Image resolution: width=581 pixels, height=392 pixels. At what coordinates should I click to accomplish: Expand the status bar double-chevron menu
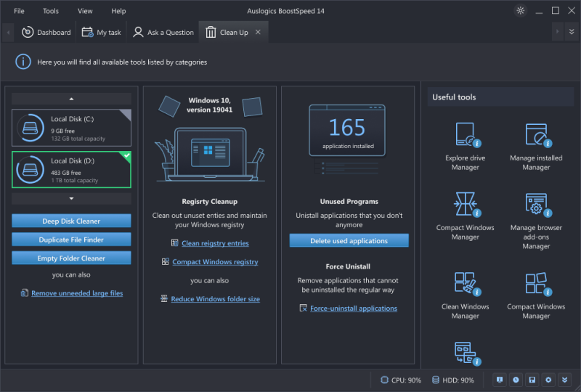click(x=565, y=380)
